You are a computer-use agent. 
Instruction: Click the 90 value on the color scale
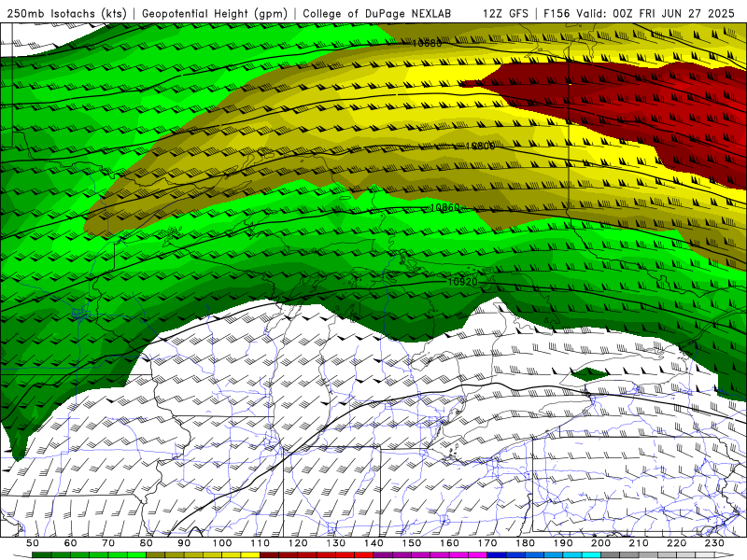tap(184, 543)
